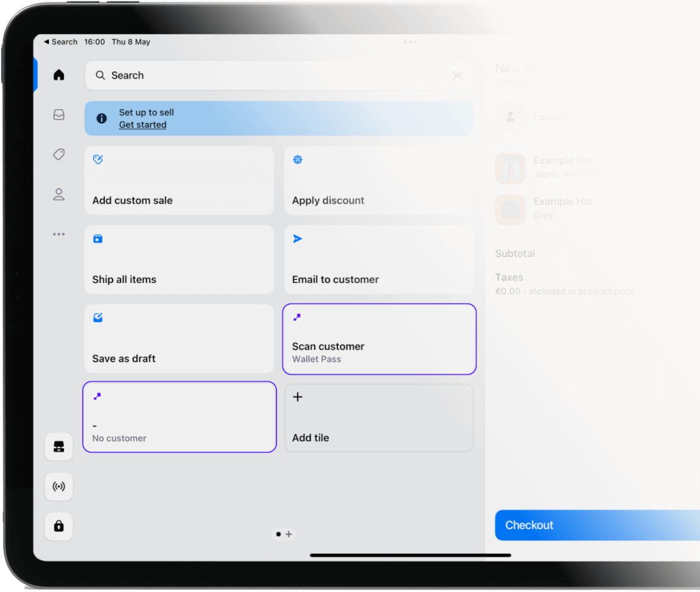The image size is (700, 592).
Task: Select the Apply discount tile
Action: 379,180
